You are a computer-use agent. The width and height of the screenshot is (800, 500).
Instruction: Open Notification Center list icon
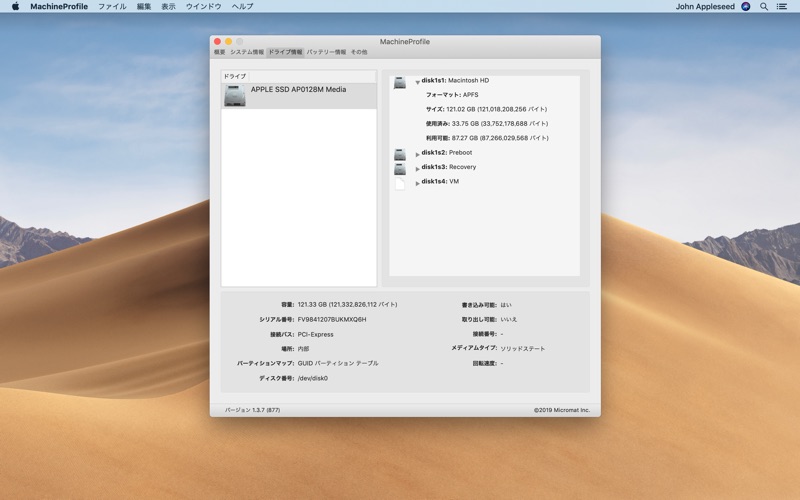point(782,7)
